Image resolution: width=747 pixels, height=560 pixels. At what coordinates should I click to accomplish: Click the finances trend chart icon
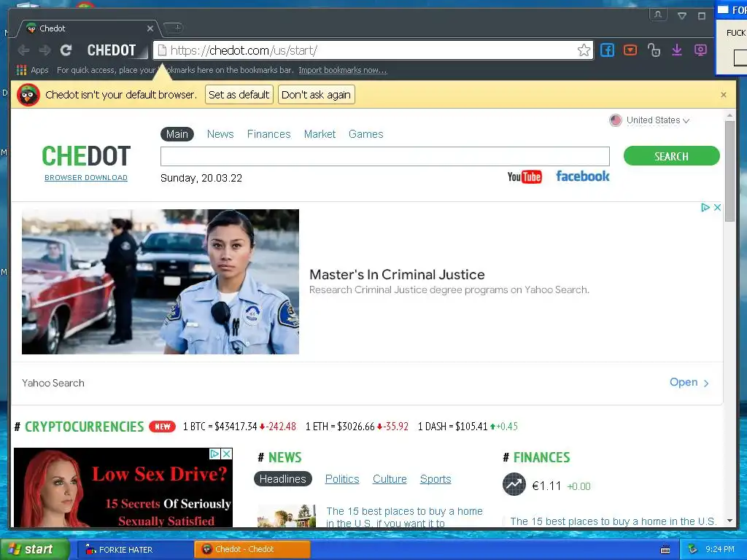tap(514, 485)
